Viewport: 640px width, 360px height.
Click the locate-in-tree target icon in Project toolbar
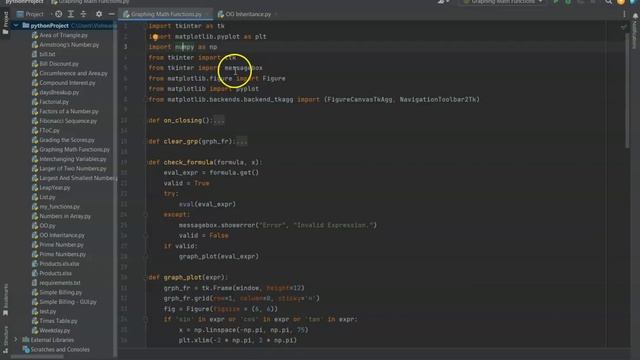(58, 14)
